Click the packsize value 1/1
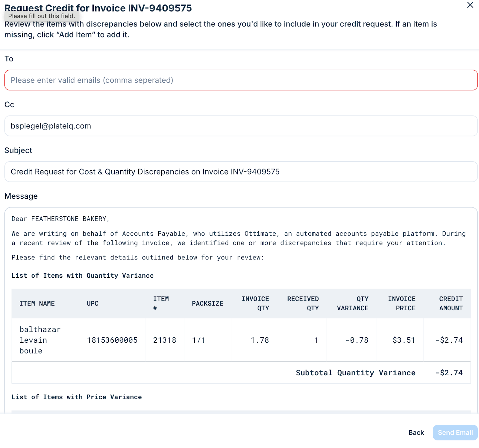 199,340
